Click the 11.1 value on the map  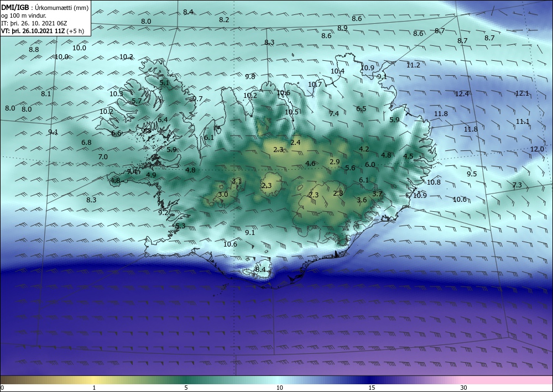click(x=523, y=122)
